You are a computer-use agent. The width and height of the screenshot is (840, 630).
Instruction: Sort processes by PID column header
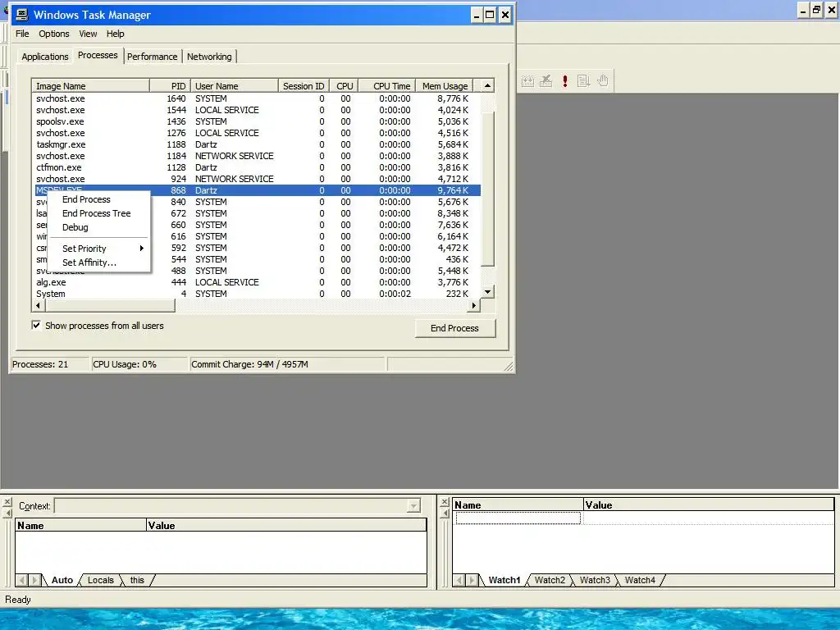(x=170, y=85)
